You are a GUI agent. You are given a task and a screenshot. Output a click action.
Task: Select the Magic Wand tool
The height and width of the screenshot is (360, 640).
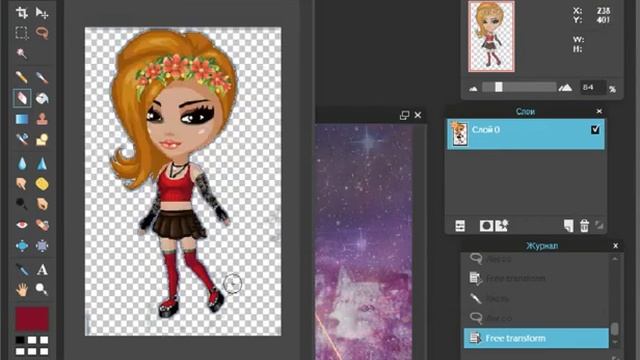(x=22, y=53)
